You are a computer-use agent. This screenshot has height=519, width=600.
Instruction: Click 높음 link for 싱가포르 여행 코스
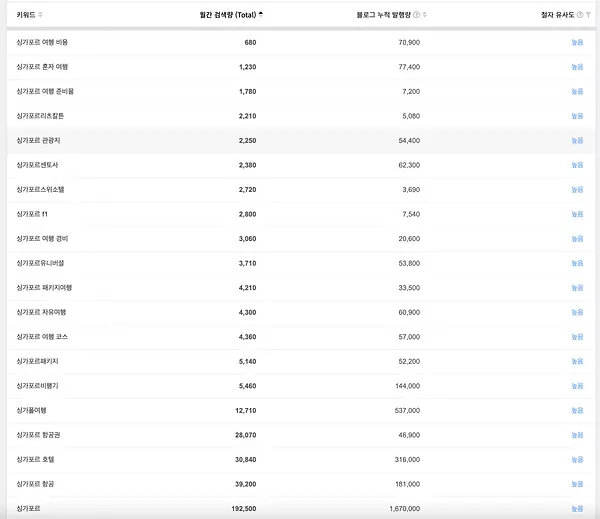(x=577, y=337)
